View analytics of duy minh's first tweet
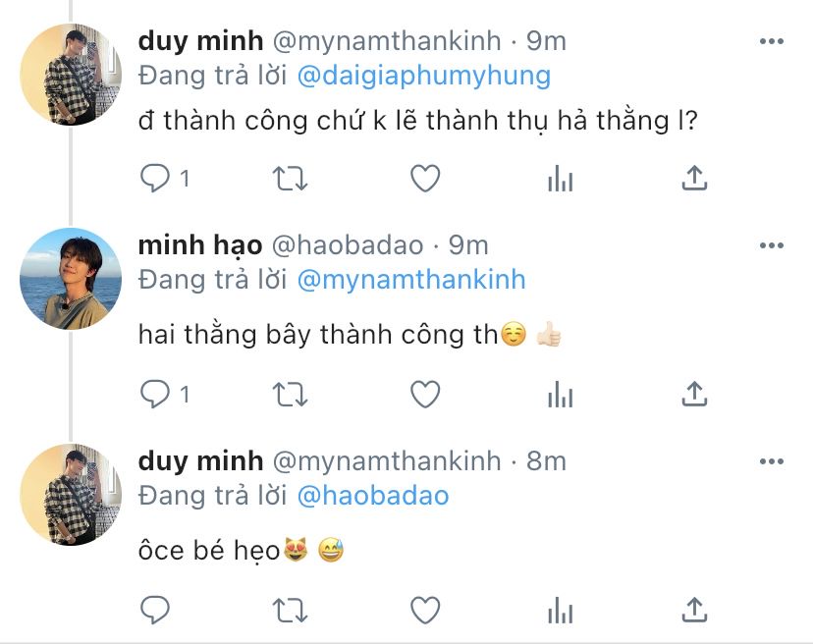This screenshot has width=813, height=644. coord(560,179)
